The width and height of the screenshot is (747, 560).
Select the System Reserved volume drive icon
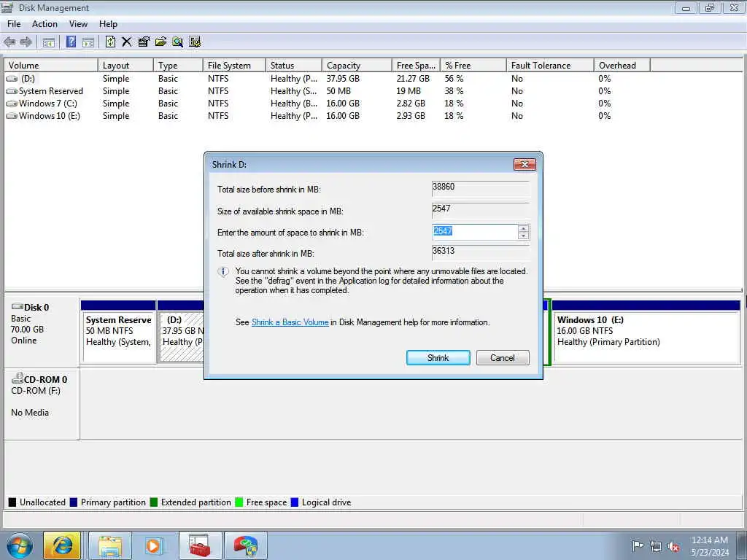12,91
